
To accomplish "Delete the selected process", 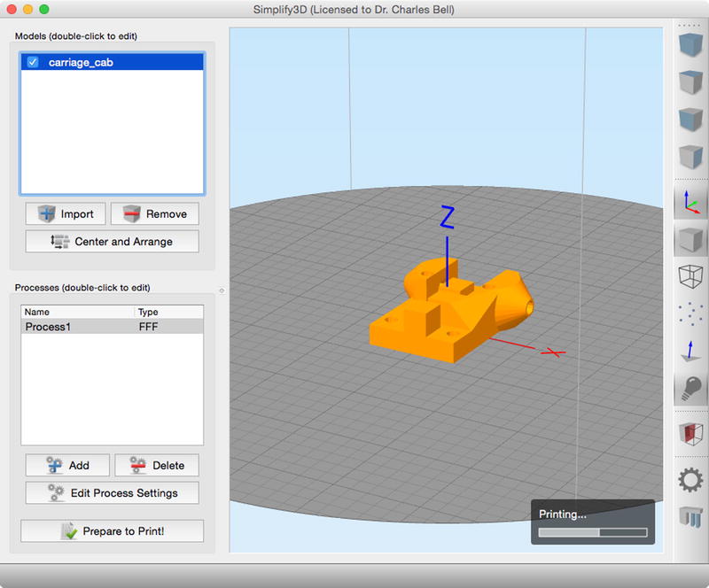I will (x=157, y=465).
